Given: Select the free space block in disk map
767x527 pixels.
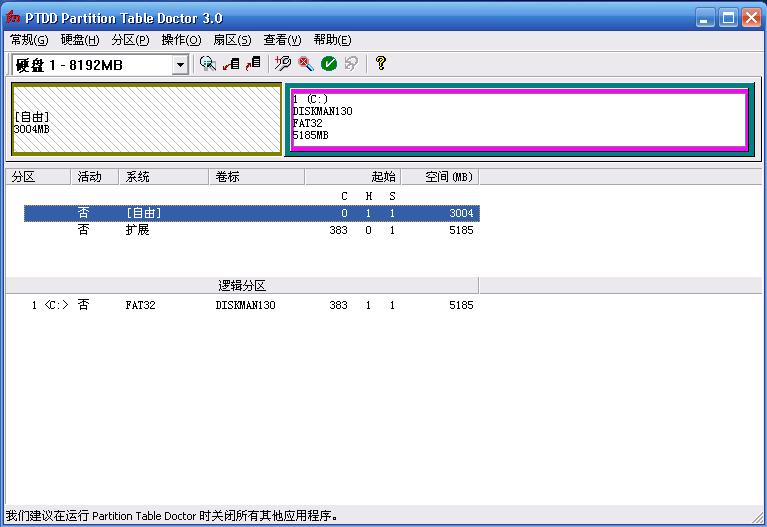Looking at the screenshot, I should click(x=147, y=119).
